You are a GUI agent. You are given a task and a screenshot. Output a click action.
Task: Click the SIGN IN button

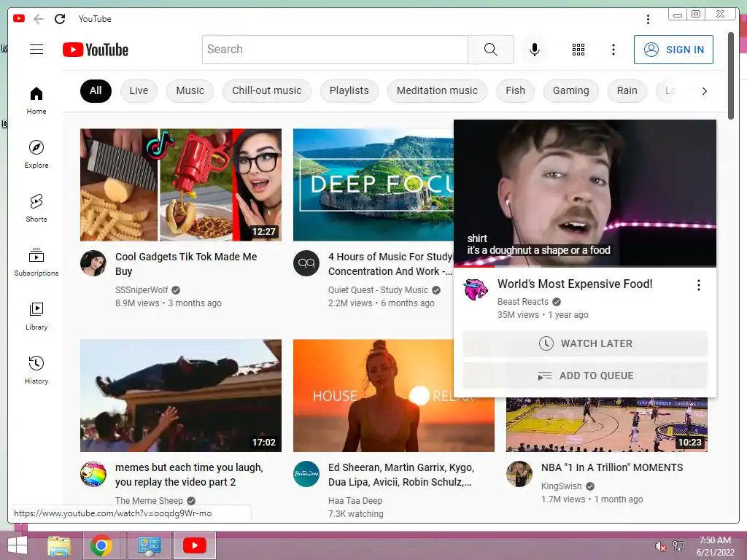point(673,50)
